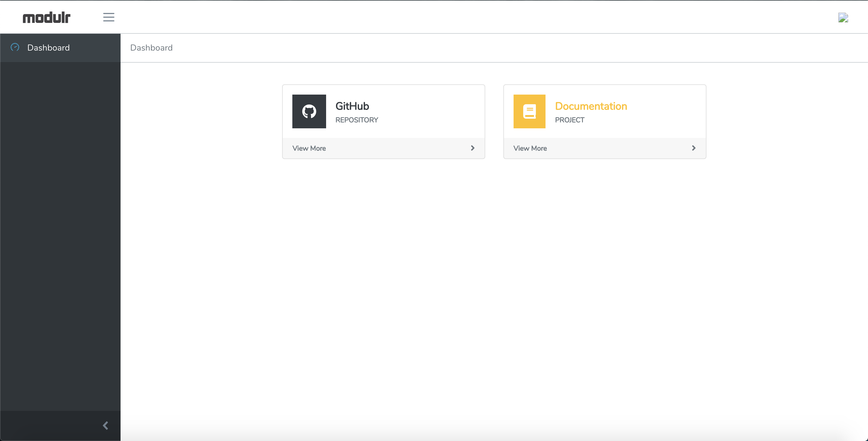Expand the Documentation project card details

[530, 148]
